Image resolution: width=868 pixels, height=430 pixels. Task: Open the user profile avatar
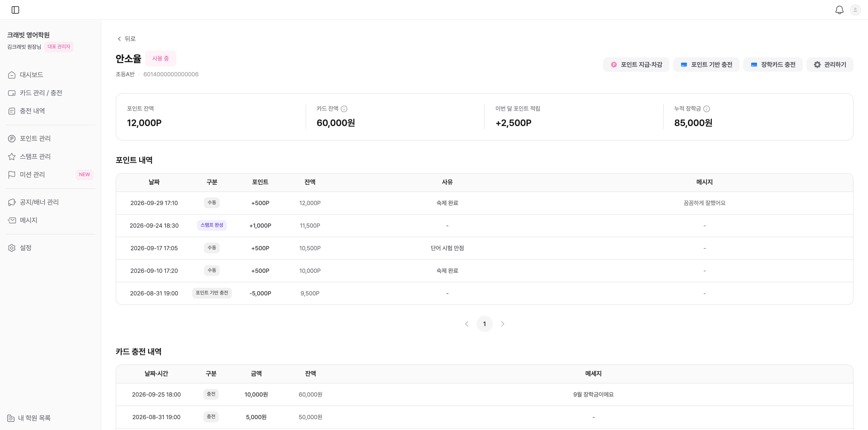[855, 10]
